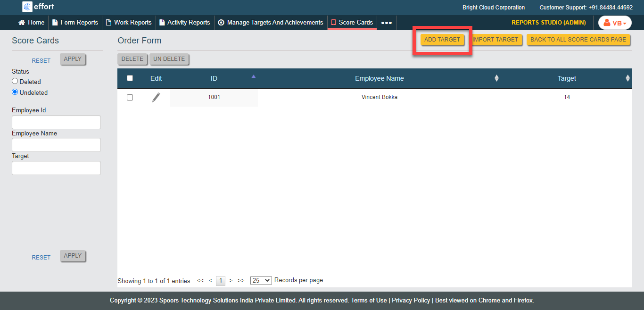Screen dimensions: 644x310
Task: Sort by Employee Name column arrows
Action: (x=496, y=78)
